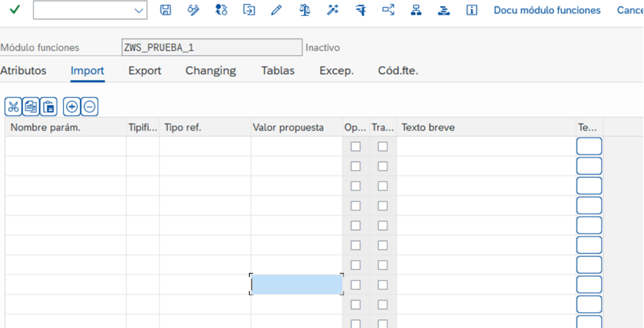Click the Activate magic wand icon
The image size is (644, 328).
point(333,10)
